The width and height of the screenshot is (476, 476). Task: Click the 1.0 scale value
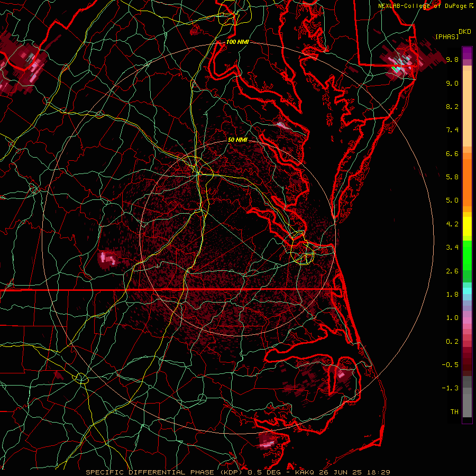[452, 318]
